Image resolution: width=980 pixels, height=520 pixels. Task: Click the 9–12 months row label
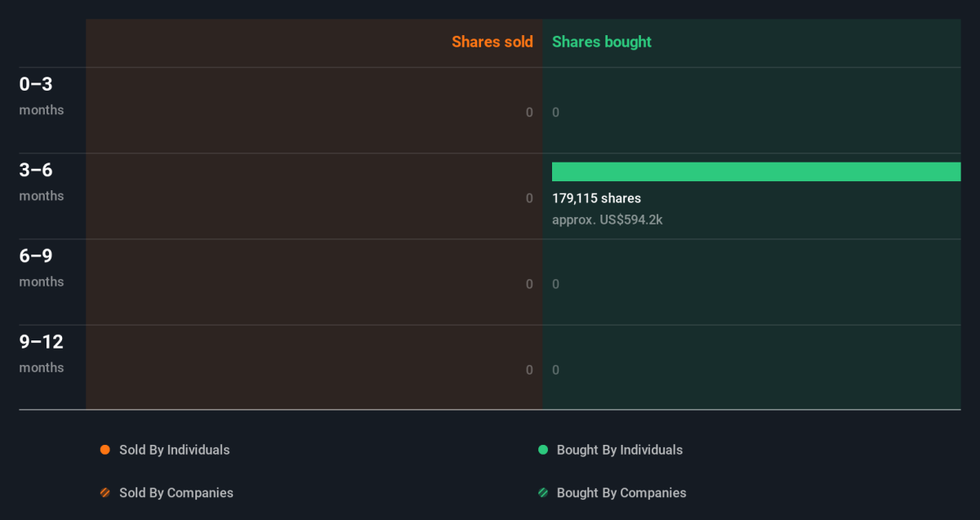[42, 353]
